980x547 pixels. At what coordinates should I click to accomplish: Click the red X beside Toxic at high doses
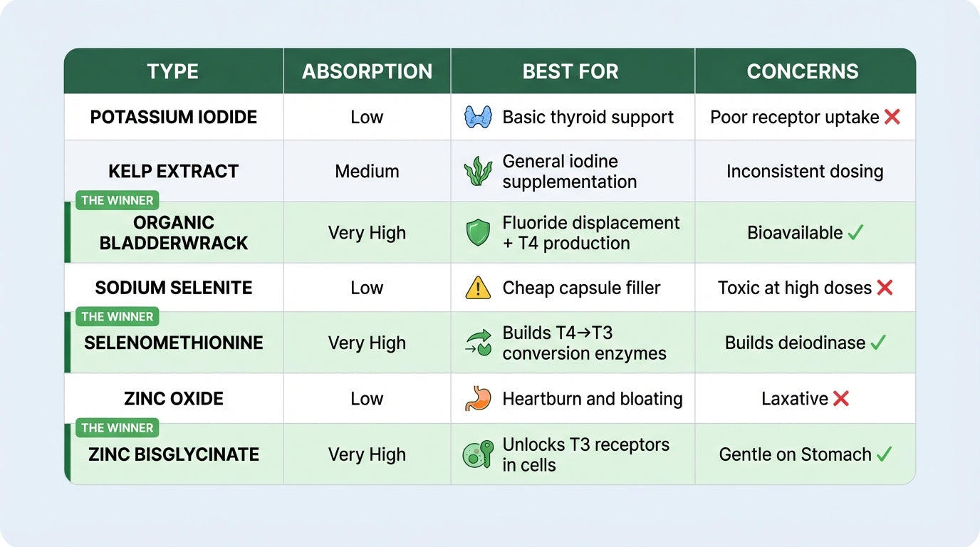(885, 288)
